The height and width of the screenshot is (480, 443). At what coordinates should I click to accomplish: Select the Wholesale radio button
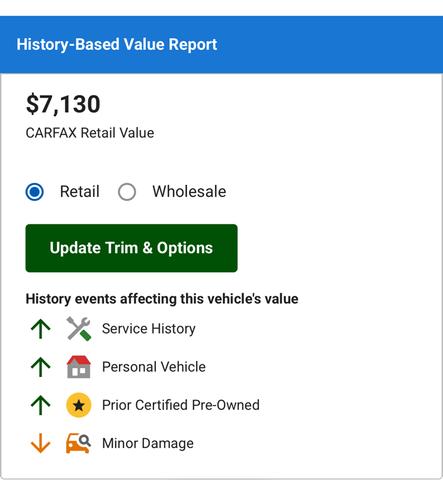point(127,192)
